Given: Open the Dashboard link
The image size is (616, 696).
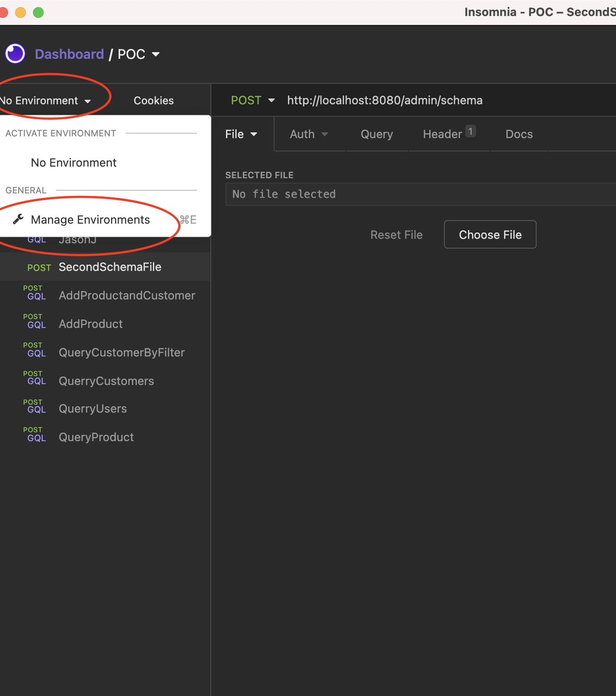Looking at the screenshot, I should click(69, 54).
